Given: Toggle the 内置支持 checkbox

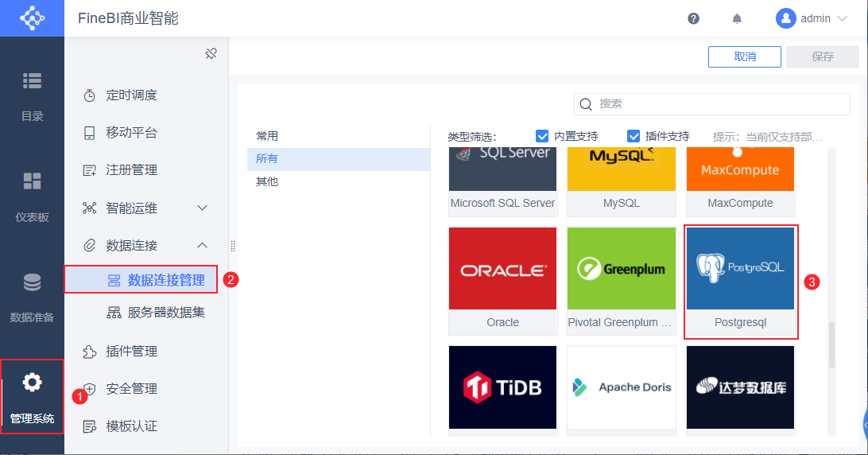Looking at the screenshot, I should click(542, 136).
